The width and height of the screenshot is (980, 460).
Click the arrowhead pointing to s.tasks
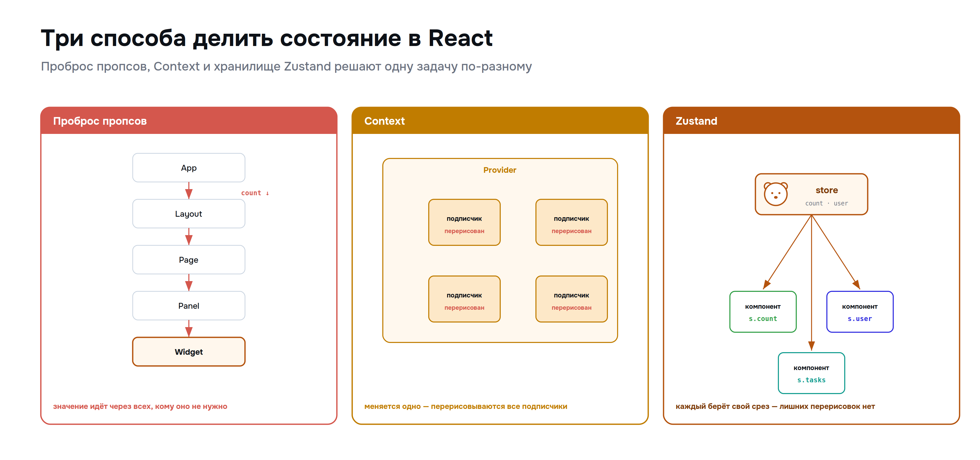coord(812,346)
